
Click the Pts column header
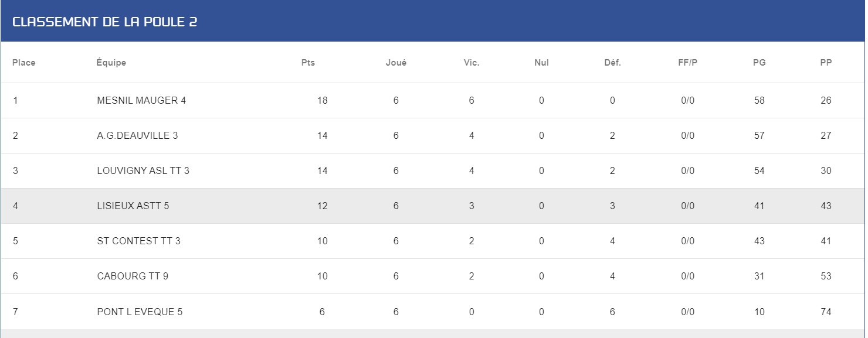(308, 63)
